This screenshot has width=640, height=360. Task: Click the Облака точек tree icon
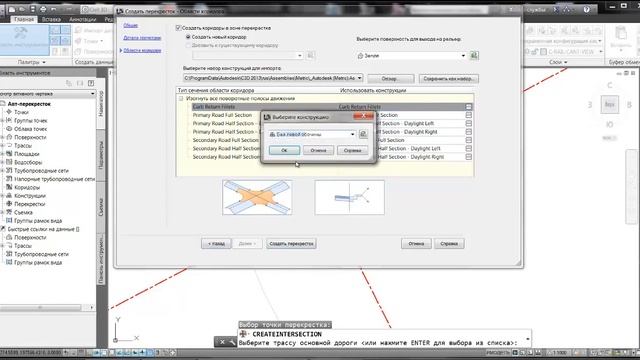click(x=9, y=129)
